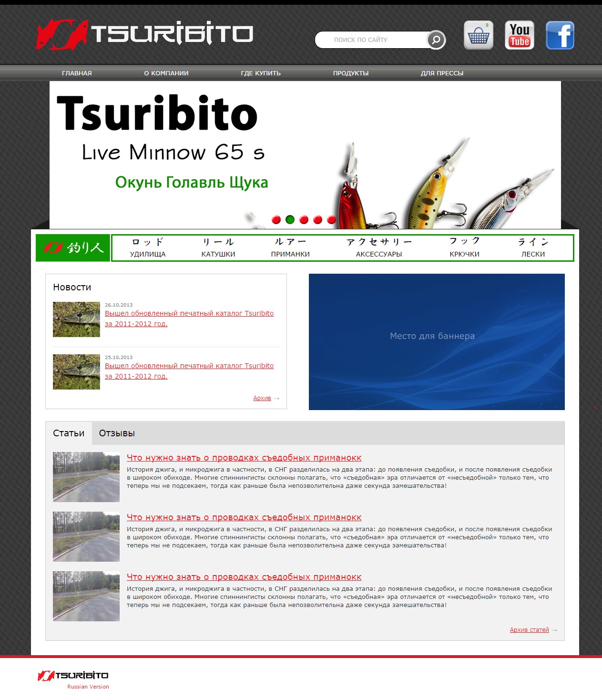Click the 26.10.2013 news thumbnail
Image resolution: width=602 pixels, height=700 pixels.
(x=76, y=319)
